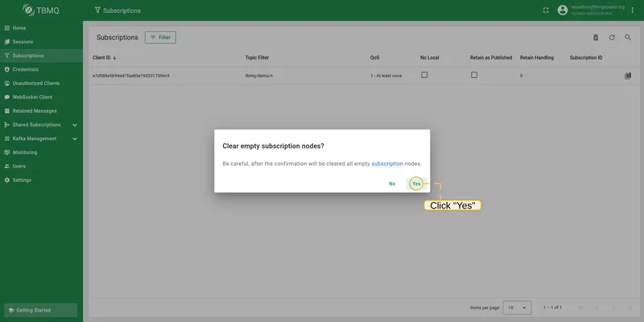Image resolution: width=644 pixels, height=322 pixels.
Task: Toggle the No Local checkbox
Action: (424, 75)
